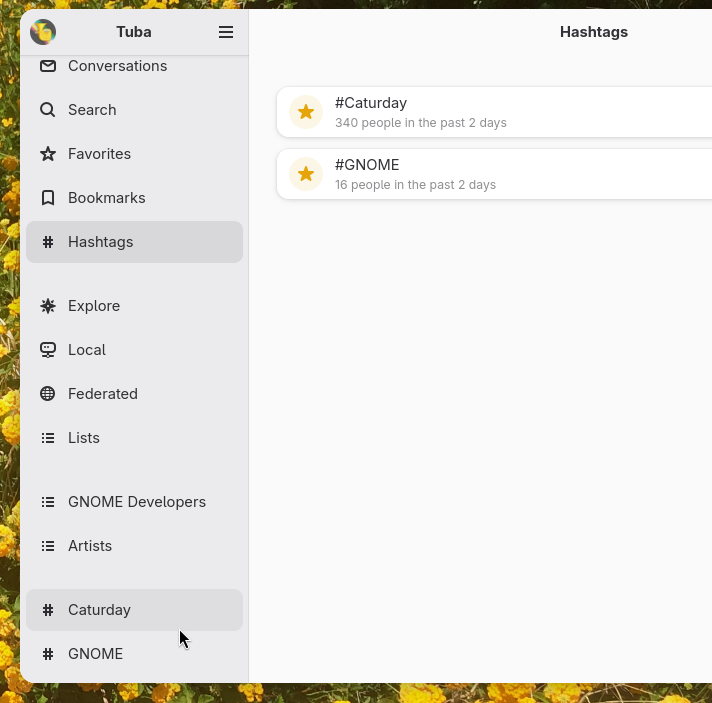Open the #GNOME hashtag title in the list
Screen dimensions: 712x703
367,165
